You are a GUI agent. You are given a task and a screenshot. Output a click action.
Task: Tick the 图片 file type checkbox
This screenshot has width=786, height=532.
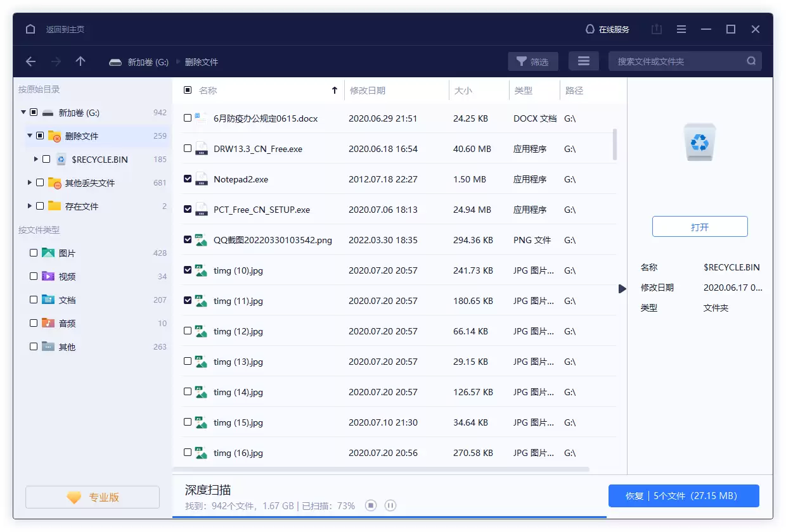[34, 253]
